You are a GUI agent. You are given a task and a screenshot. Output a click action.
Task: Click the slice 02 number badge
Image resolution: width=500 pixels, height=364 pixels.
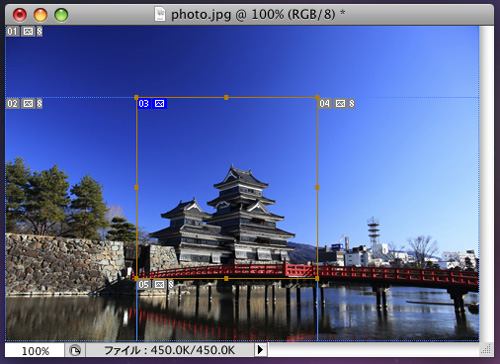pos(13,104)
